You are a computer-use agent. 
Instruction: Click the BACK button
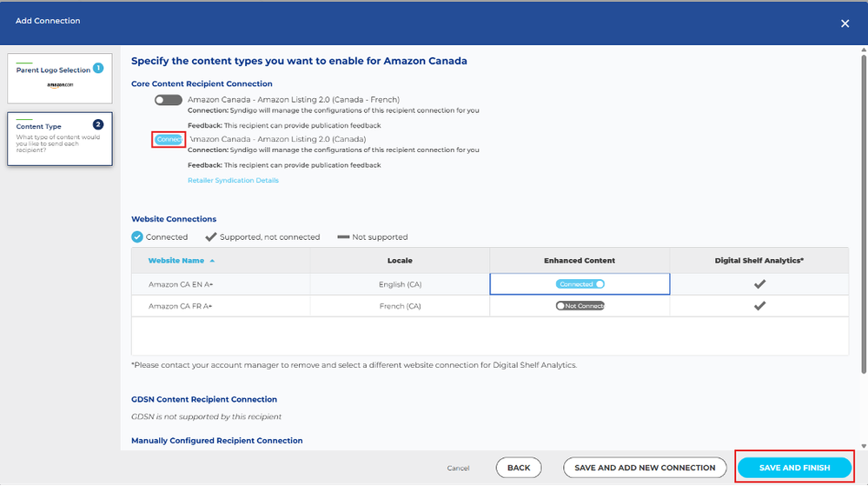(x=519, y=468)
